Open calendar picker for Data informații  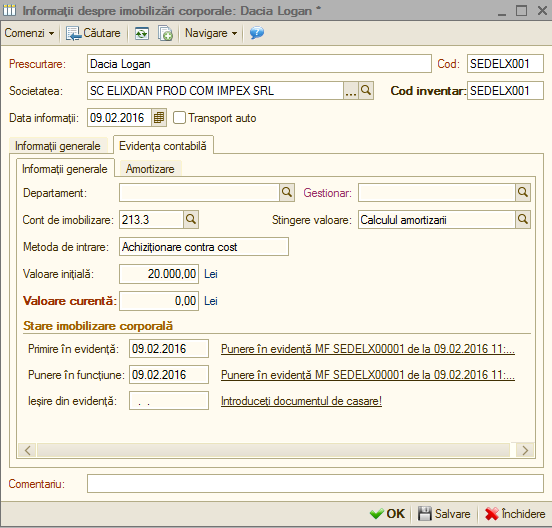[159, 118]
